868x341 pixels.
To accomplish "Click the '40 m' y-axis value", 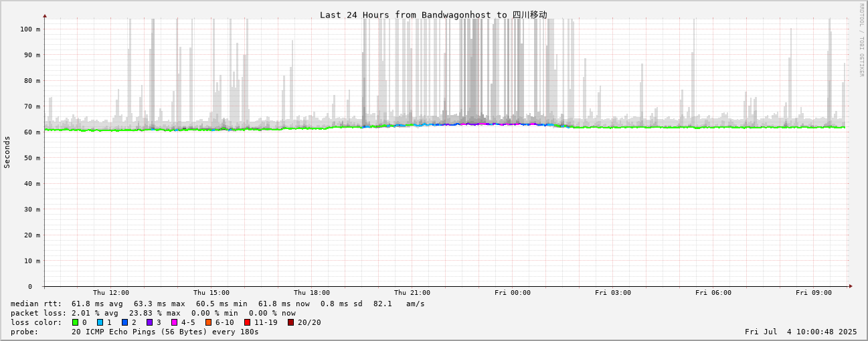I will 32,184.
